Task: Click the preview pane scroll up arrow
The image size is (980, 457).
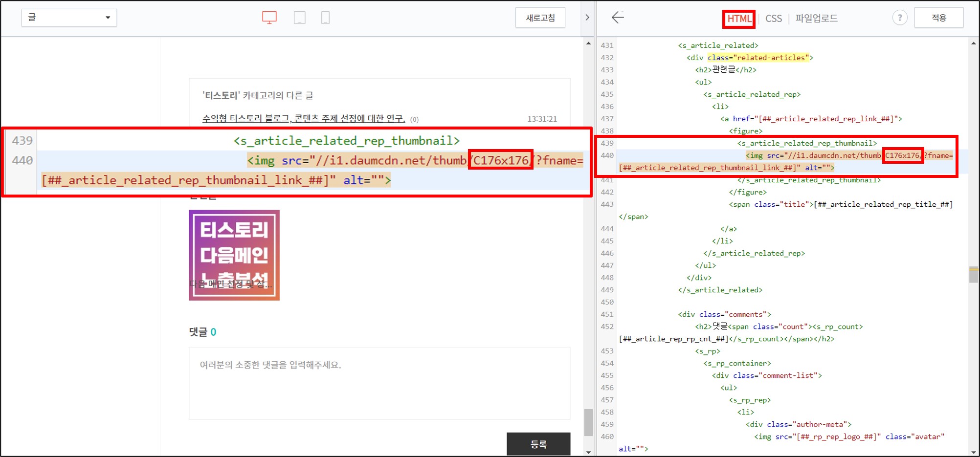Action: click(x=588, y=44)
